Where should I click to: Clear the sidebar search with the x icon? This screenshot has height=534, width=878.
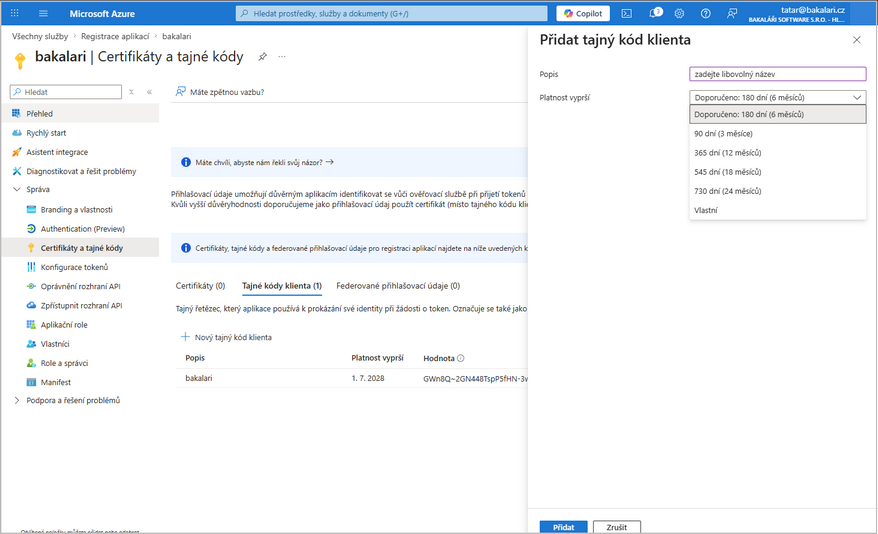(132, 92)
